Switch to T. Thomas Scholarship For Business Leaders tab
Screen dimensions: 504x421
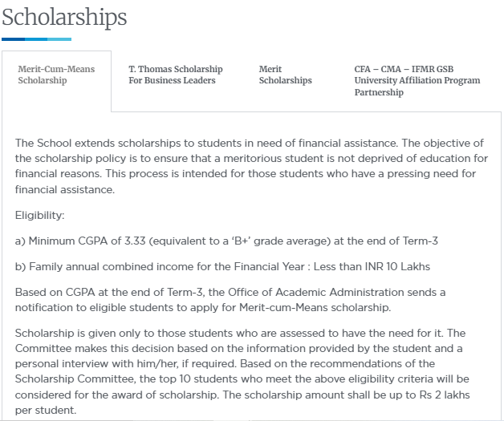coord(175,75)
